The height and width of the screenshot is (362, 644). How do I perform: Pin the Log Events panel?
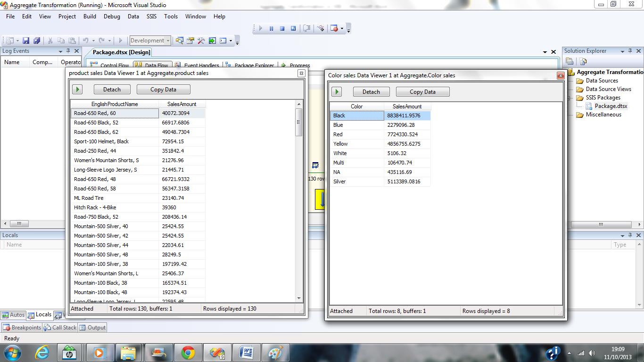coord(68,51)
